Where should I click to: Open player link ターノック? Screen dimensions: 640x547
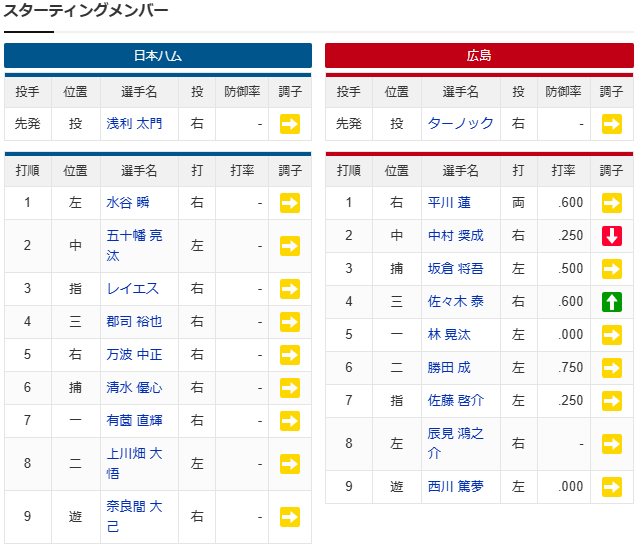(x=460, y=124)
